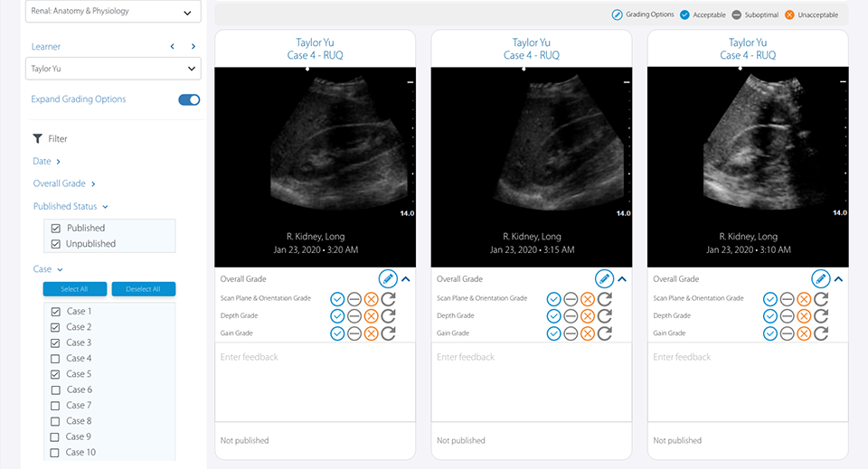
Task: Uncheck the Case 2 checkbox
Action: coord(55,327)
